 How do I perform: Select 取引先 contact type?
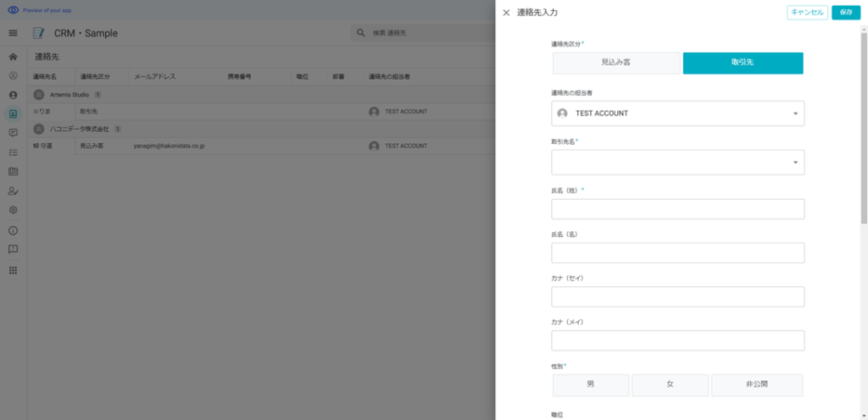743,63
